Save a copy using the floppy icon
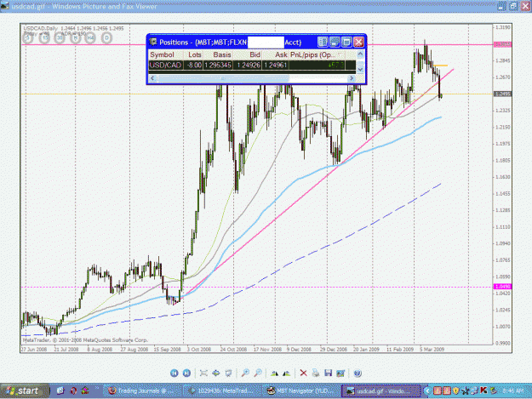The width and height of the screenshot is (532, 399). [x=328, y=373]
